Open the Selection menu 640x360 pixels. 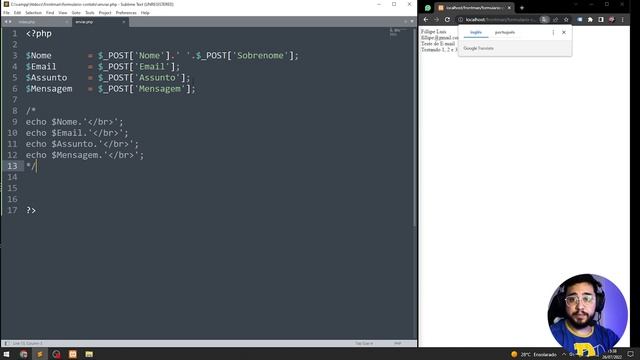[33, 13]
